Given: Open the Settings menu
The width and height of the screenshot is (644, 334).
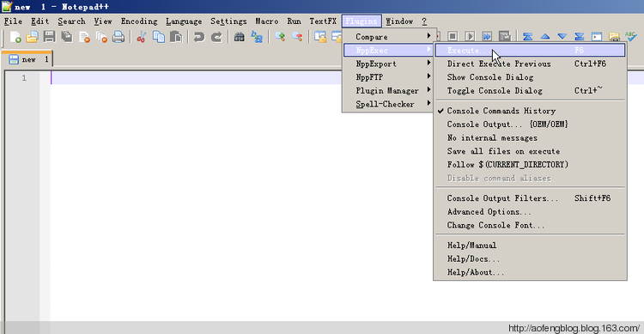Looking at the screenshot, I should [x=228, y=21].
